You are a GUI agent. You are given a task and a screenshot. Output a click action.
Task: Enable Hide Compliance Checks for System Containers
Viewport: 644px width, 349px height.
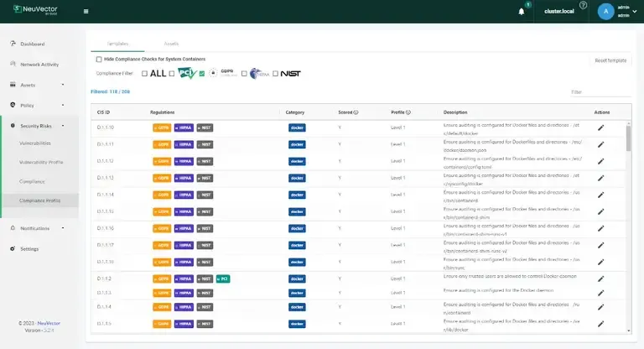[99, 60]
